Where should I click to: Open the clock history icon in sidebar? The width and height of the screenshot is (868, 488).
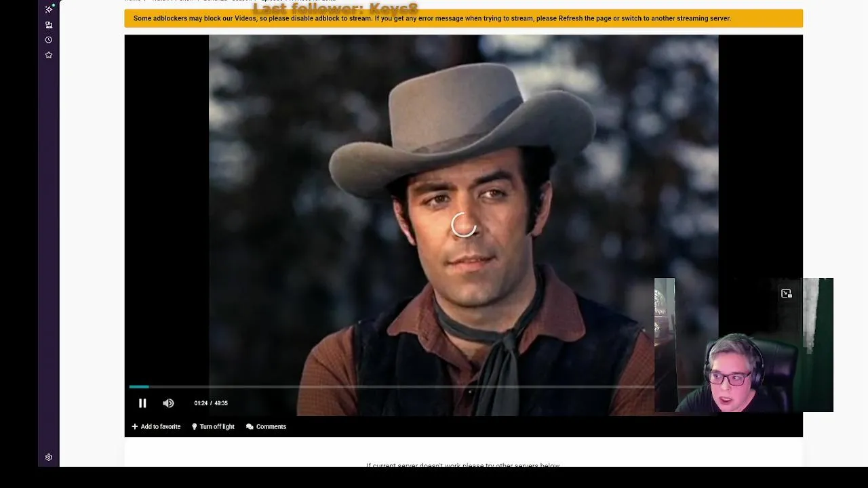[x=49, y=40]
